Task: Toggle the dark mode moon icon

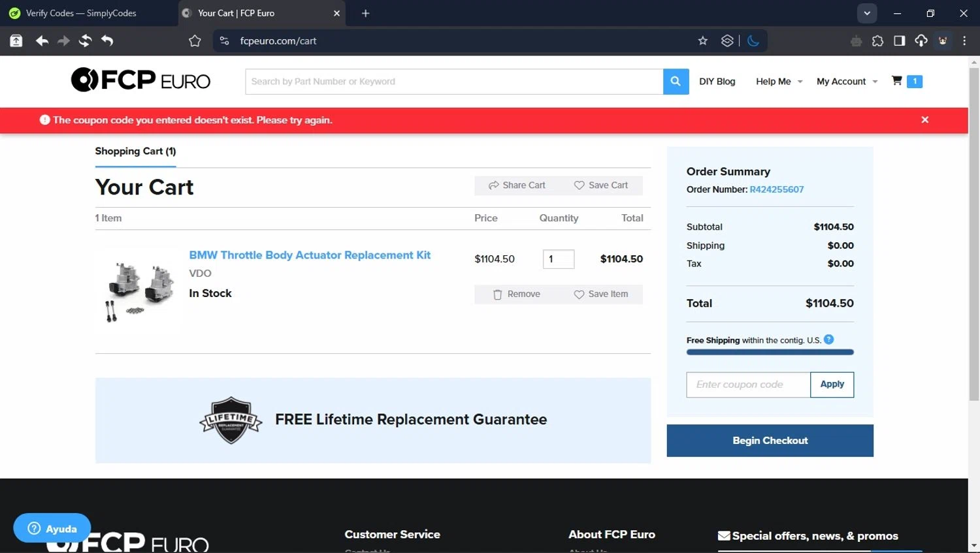Action: click(753, 40)
